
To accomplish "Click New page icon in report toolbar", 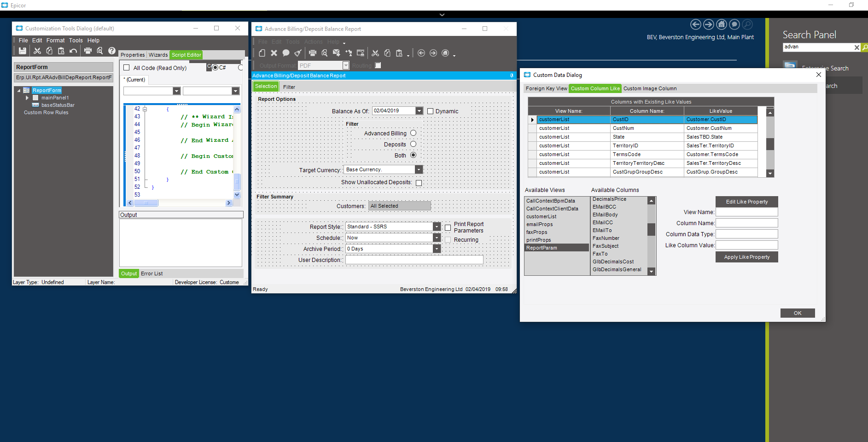I will 262,53.
